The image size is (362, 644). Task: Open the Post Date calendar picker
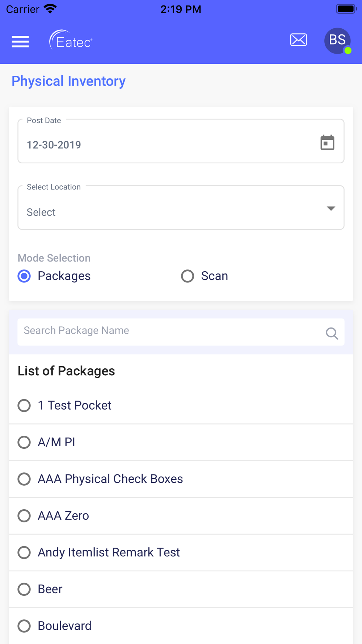[x=327, y=142]
